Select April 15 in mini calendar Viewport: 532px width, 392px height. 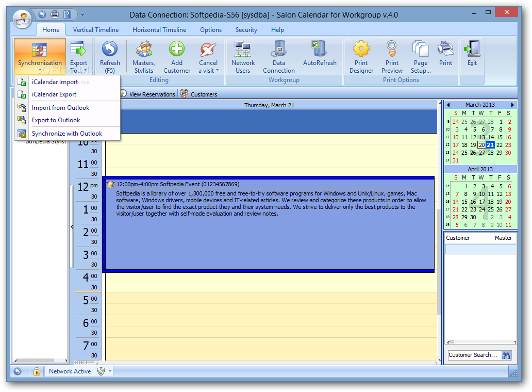(464, 202)
